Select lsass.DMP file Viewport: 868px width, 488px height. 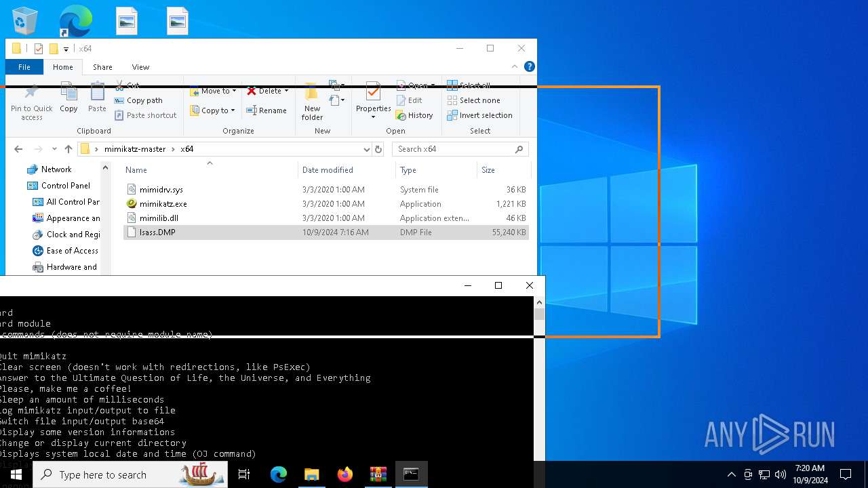click(325, 232)
